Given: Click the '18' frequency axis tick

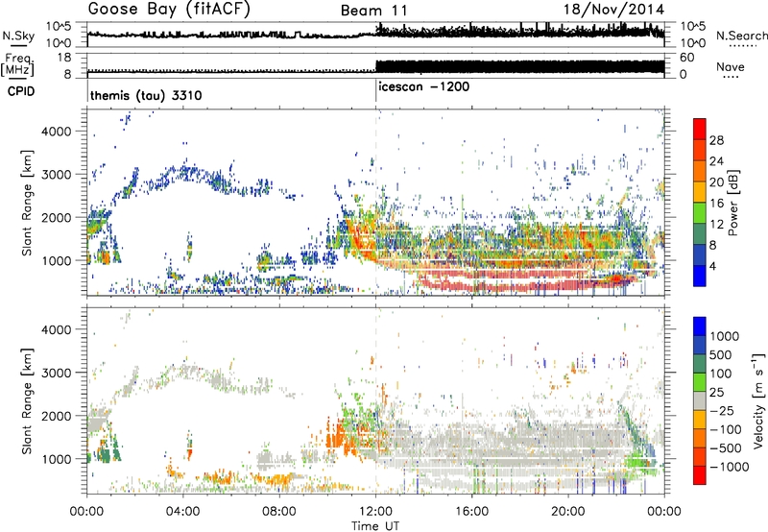Looking at the screenshot, I should pyautogui.click(x=64, y=58).
